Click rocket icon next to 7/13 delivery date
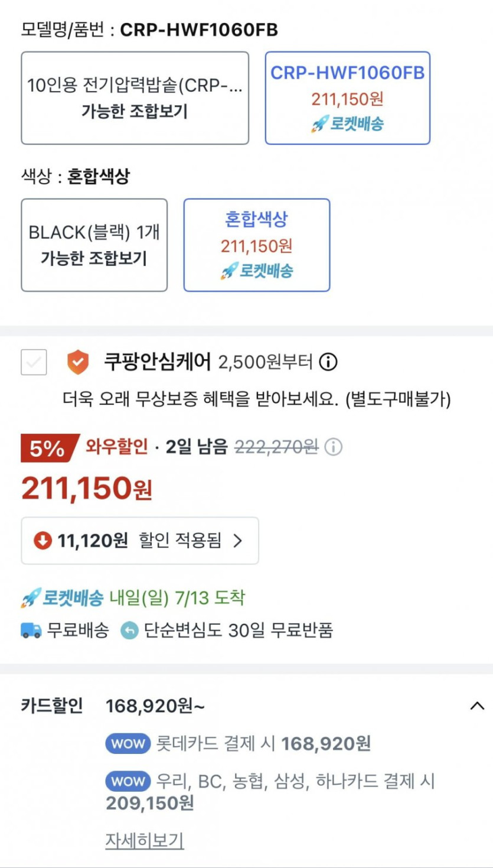 pyautogui.click(x=31, y=598)
